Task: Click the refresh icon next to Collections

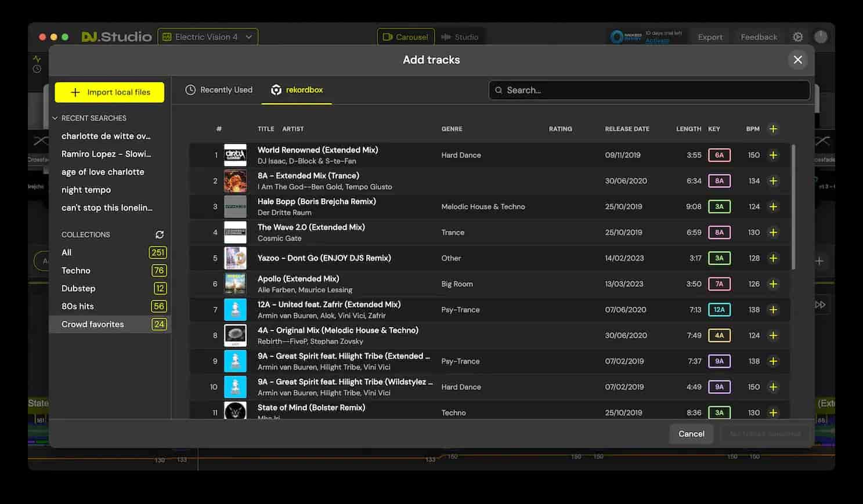Action: click(160, 234)
